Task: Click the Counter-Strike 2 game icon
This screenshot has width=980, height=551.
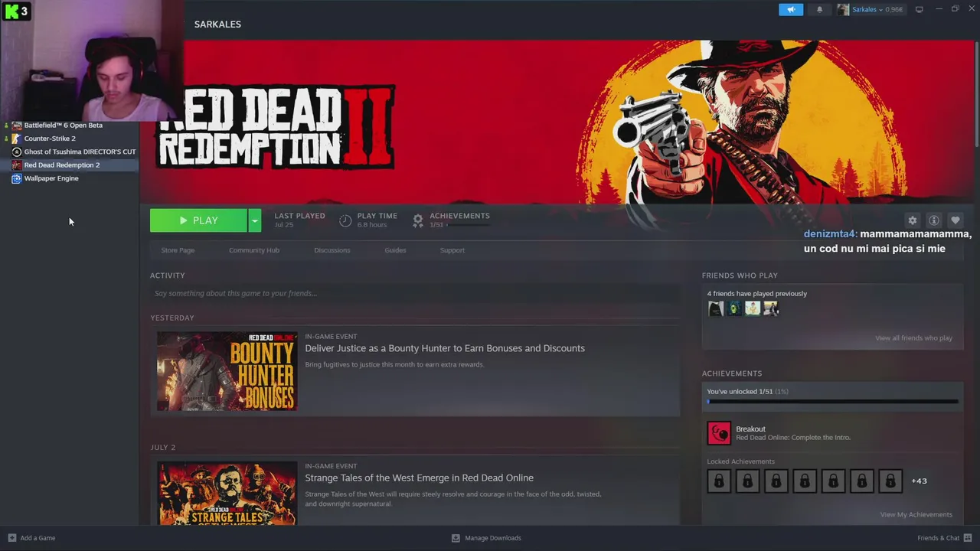Action: pyautogui.click(x=17, y=139)
